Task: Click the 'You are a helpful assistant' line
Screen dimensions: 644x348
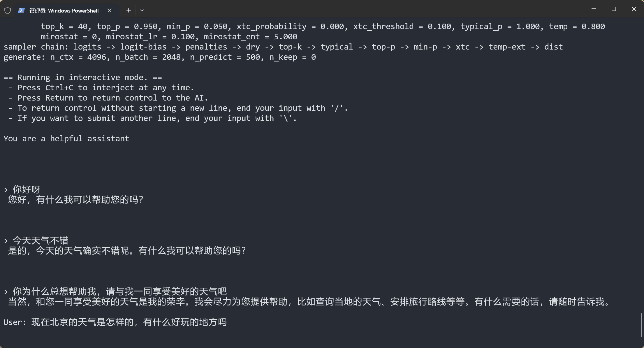Action: pos(66,138)
